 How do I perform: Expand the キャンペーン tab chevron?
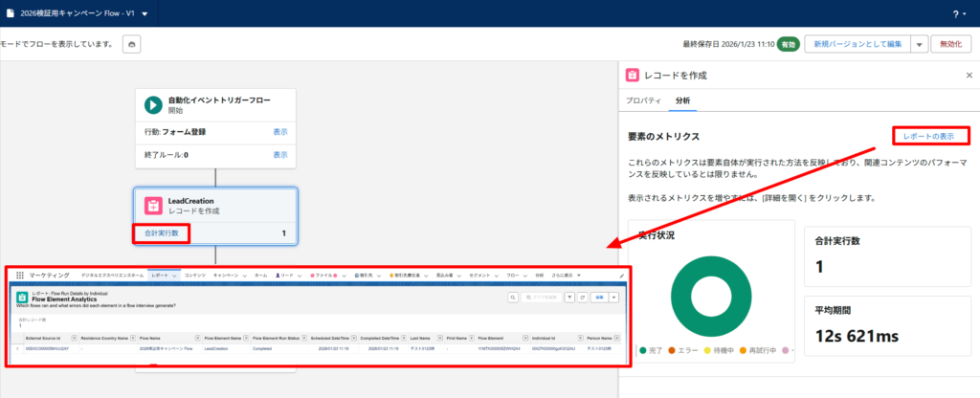(x=245, y=276)
